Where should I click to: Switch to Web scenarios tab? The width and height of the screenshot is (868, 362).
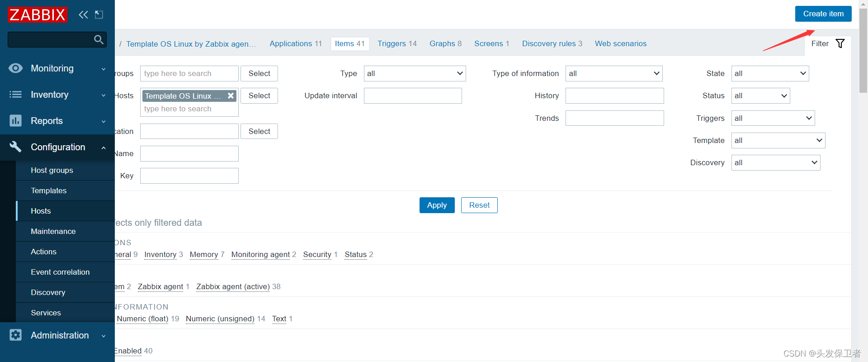(x=621, y=43)
